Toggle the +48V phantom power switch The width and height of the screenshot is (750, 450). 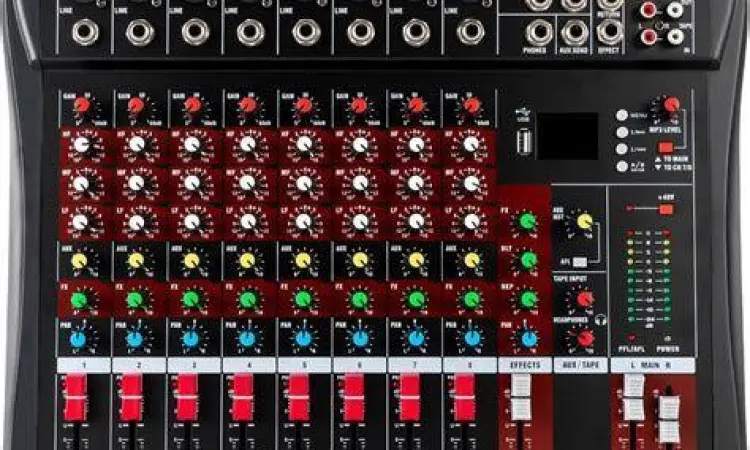click(666, 209)
